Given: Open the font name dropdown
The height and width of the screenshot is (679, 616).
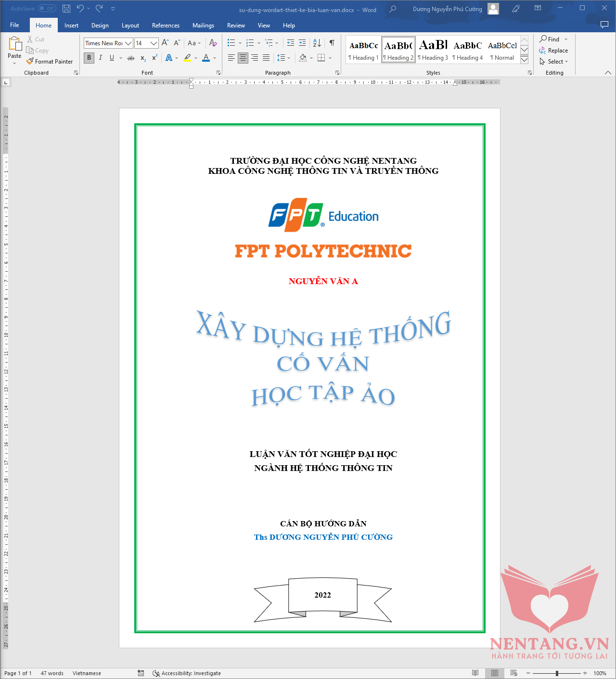Looking at the screenshot, I should pyautogui.click(x=128, y=43).
